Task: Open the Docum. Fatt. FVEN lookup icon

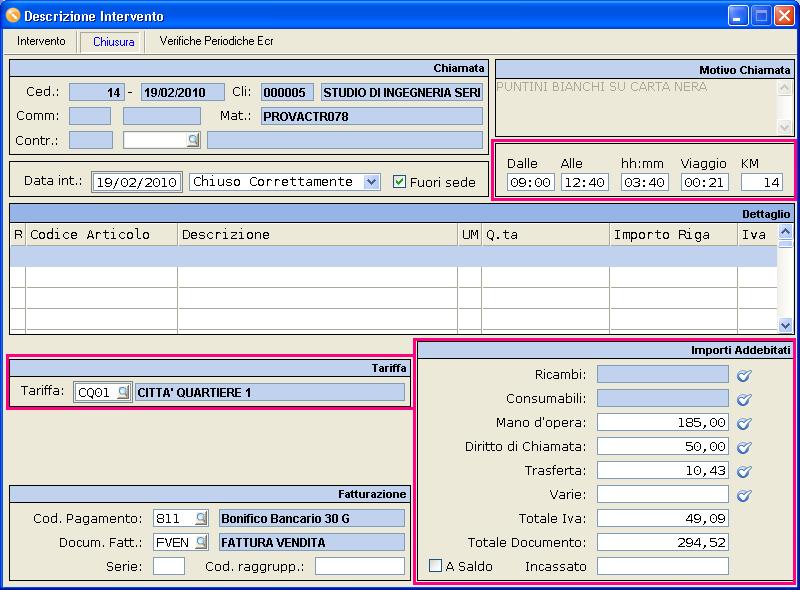Action: point(202,542)
